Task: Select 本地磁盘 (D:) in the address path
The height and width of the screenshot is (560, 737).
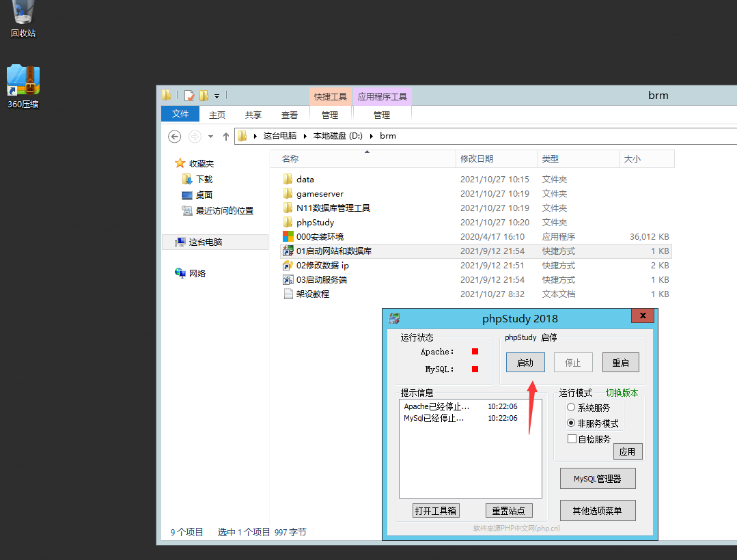Action: pos(338,136)
